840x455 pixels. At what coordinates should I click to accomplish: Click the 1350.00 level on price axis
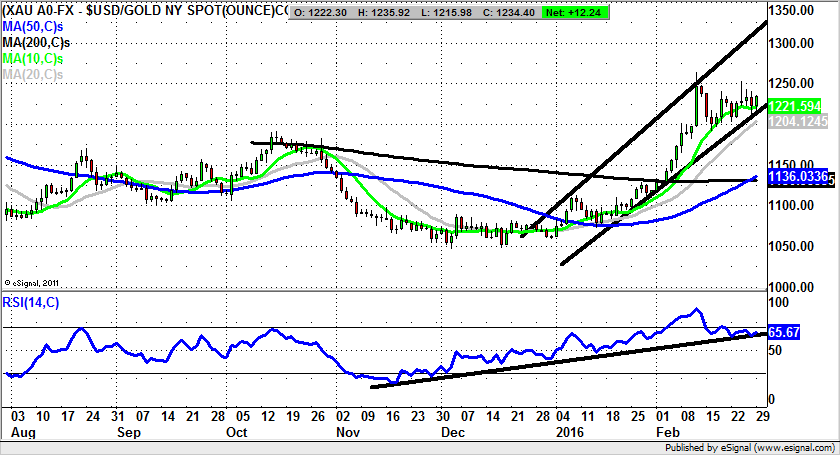tap(800, 10)
